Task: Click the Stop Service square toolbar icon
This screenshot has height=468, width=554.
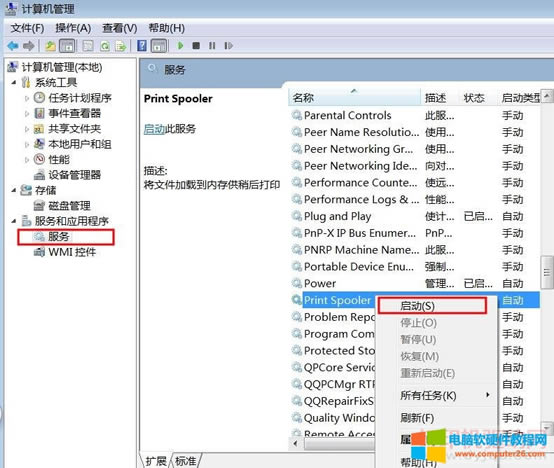Action: click(196, 46)
